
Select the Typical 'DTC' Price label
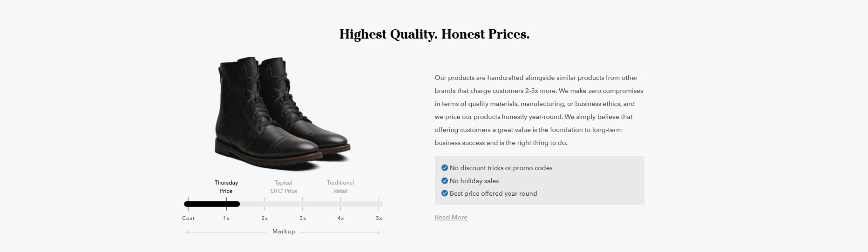(x=283, y=187)
